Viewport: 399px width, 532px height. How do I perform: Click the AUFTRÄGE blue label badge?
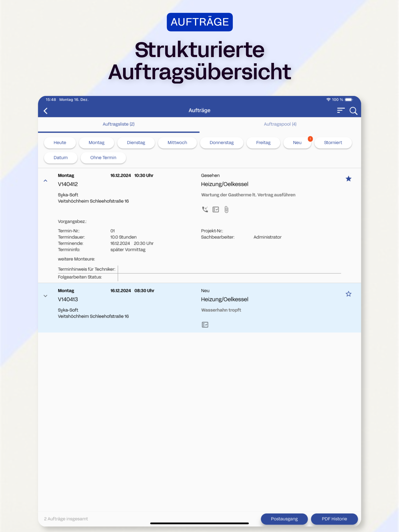tap(200, 22)
